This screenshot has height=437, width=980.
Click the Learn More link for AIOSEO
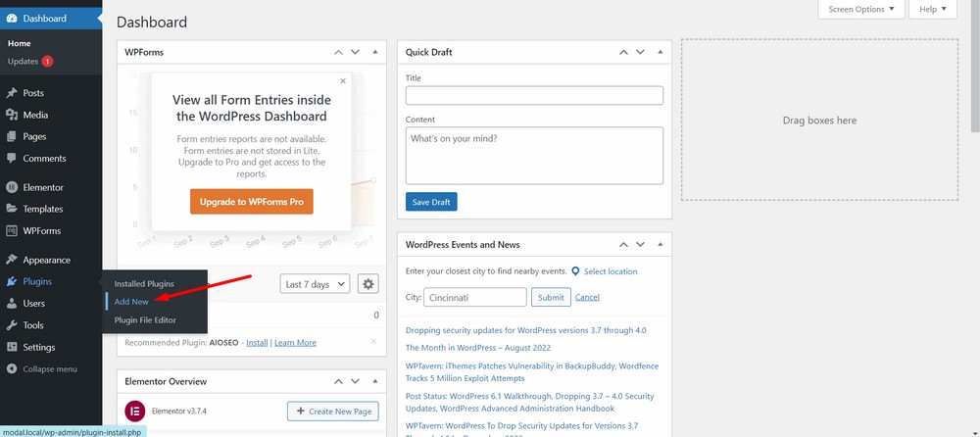tap(295, 343)
